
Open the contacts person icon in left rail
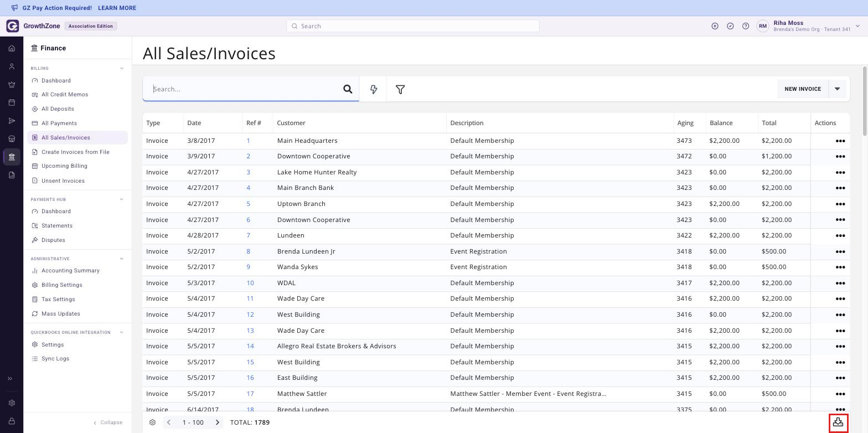click(x=12, y=66)
